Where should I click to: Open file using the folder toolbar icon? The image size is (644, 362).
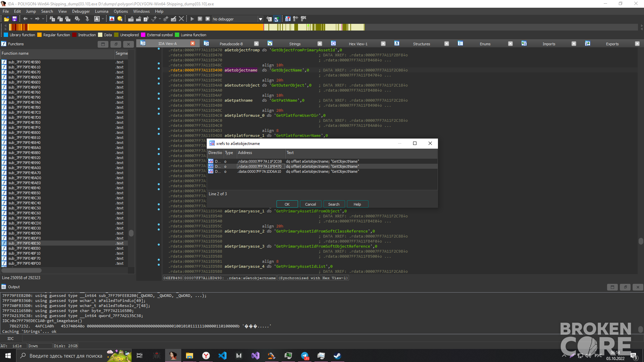tap(6, 19)
